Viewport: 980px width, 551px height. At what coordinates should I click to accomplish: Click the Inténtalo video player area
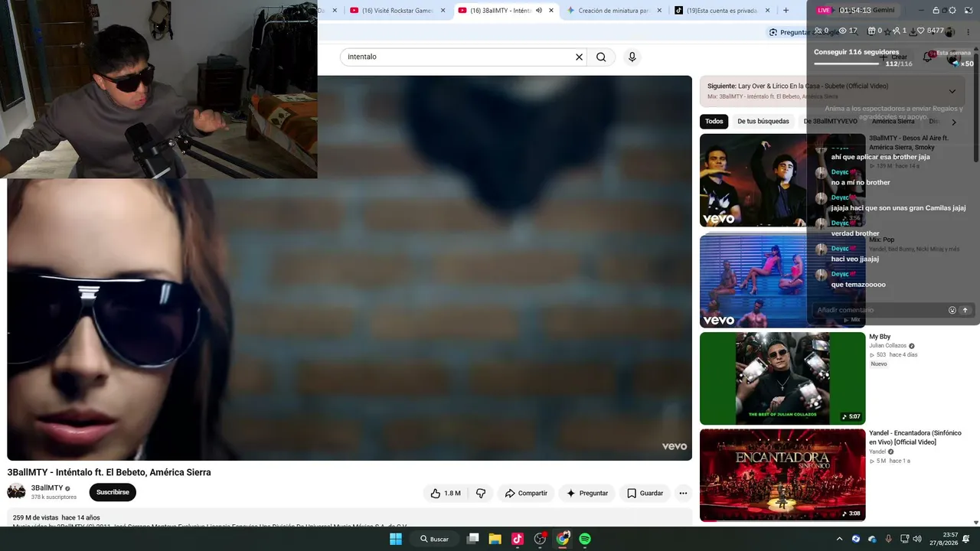349,268
